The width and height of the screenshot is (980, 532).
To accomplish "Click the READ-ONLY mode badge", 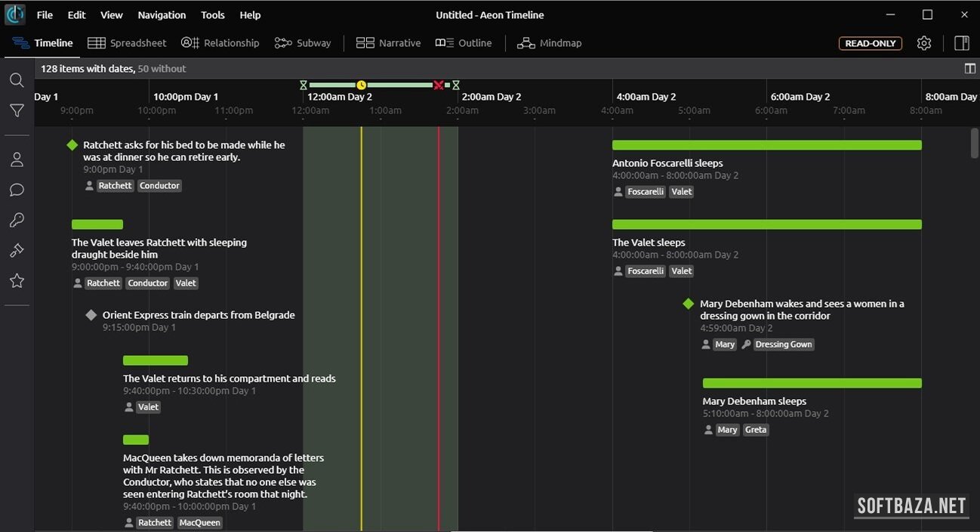I will (x=871, y=43).
